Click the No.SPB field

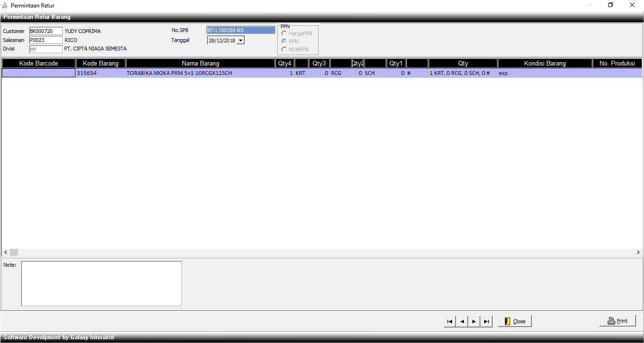(240, 31)
